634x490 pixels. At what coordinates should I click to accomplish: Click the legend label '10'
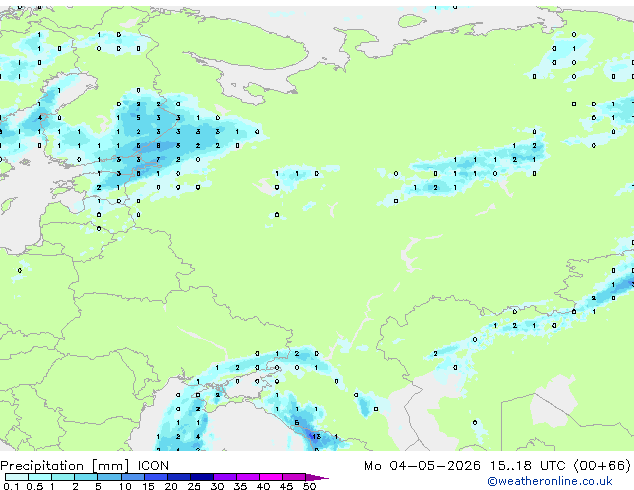click(125, 486)
